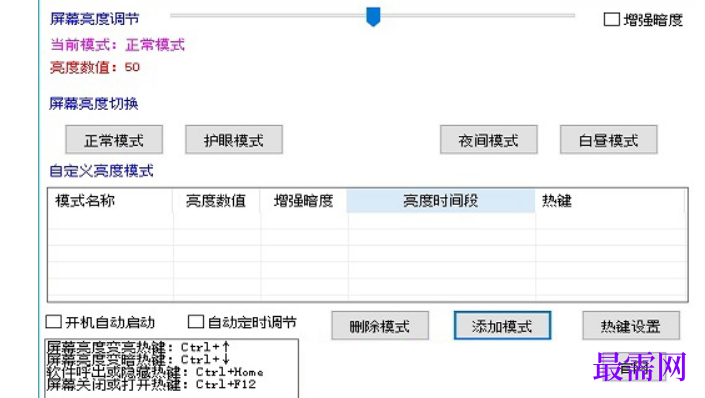Click the 屏幕亮度调节 label
The image size is (705, 398).
tap(94, 19)
